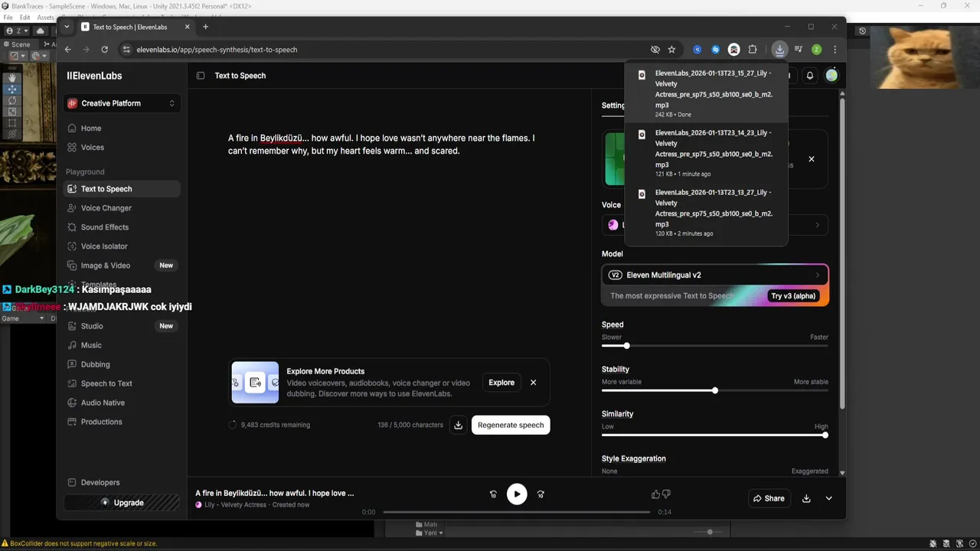The height and width of the screenshot is (551, 980).
Task: Open the download ending 14_23_Lily
Action: 706,153
